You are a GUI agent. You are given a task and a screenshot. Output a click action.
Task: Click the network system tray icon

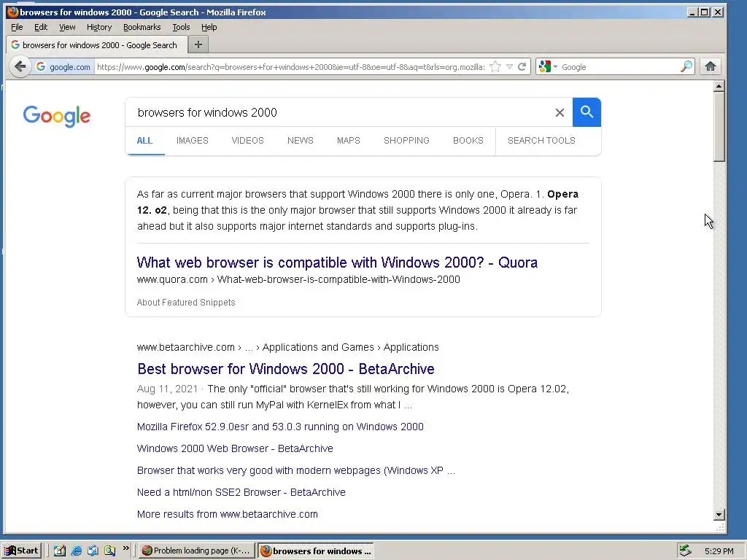685,551
